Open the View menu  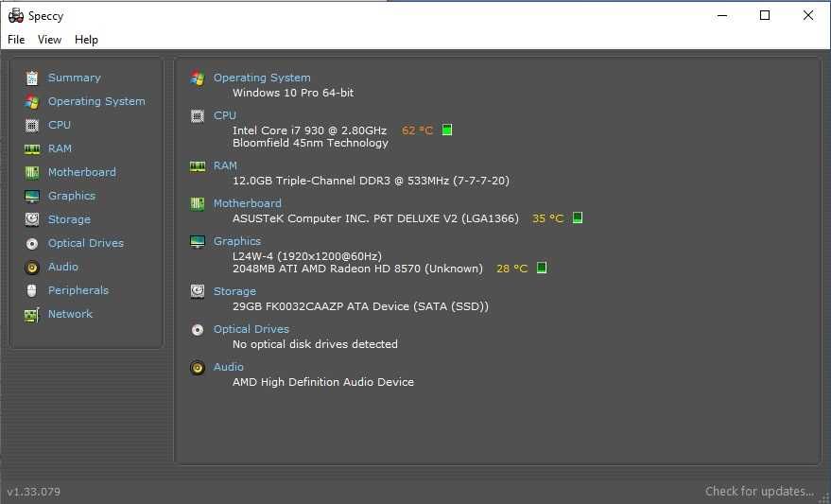[49, 40]
